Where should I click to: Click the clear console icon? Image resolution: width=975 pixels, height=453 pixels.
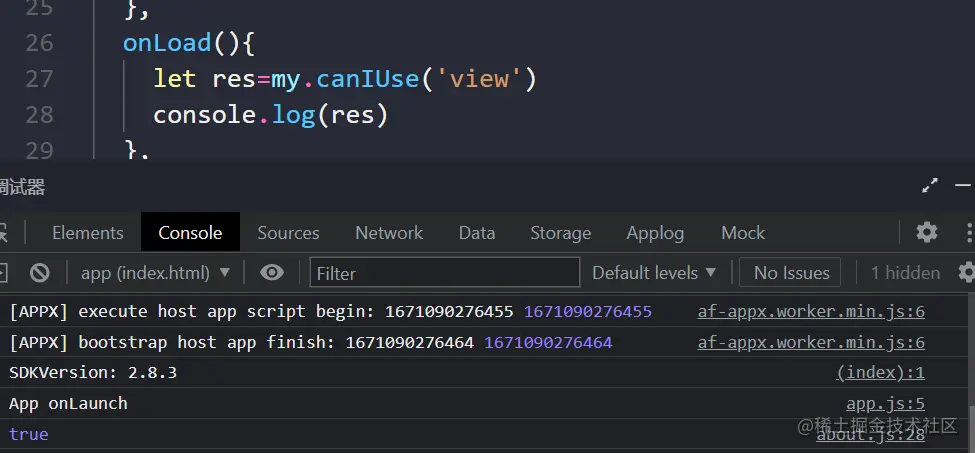point(40,272)
